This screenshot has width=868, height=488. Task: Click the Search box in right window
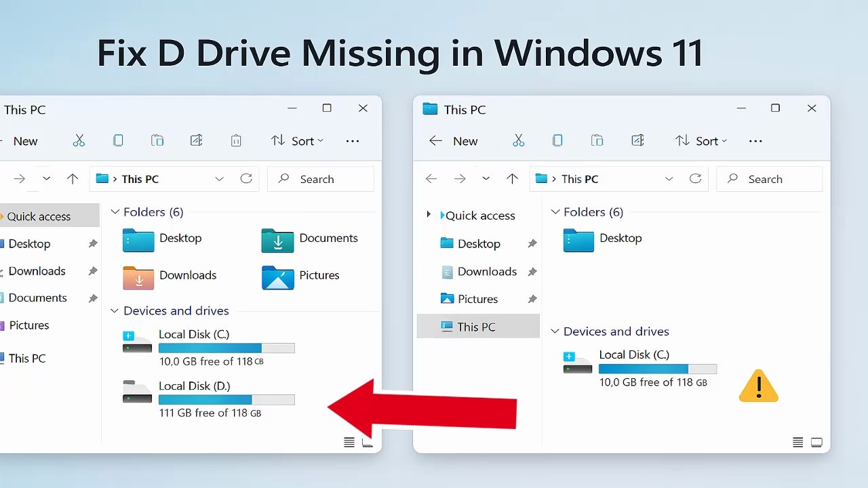pyautogui.click(x=770, y=179)
